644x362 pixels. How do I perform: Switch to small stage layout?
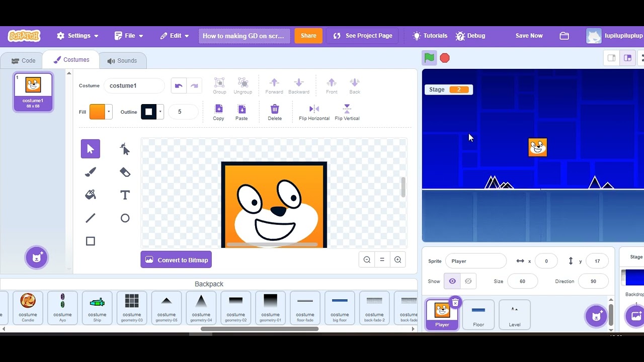point(612,58)
